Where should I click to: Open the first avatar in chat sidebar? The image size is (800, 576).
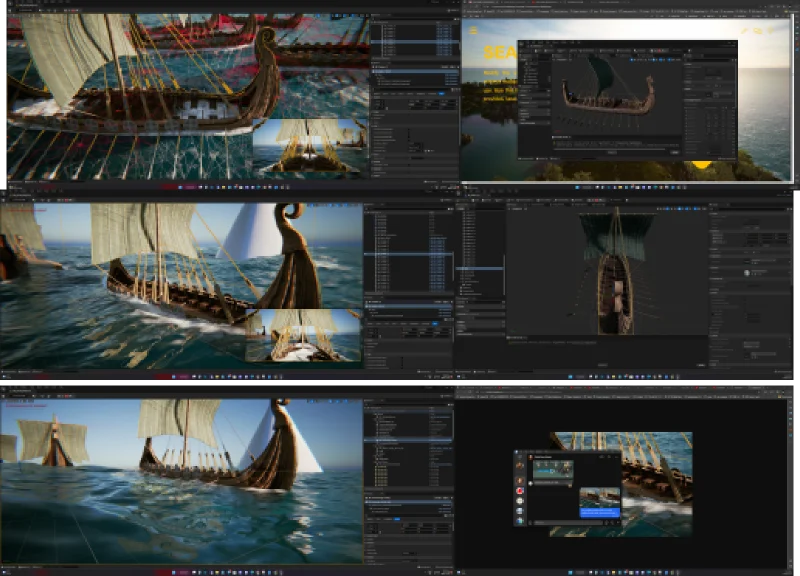click(519, 465)
